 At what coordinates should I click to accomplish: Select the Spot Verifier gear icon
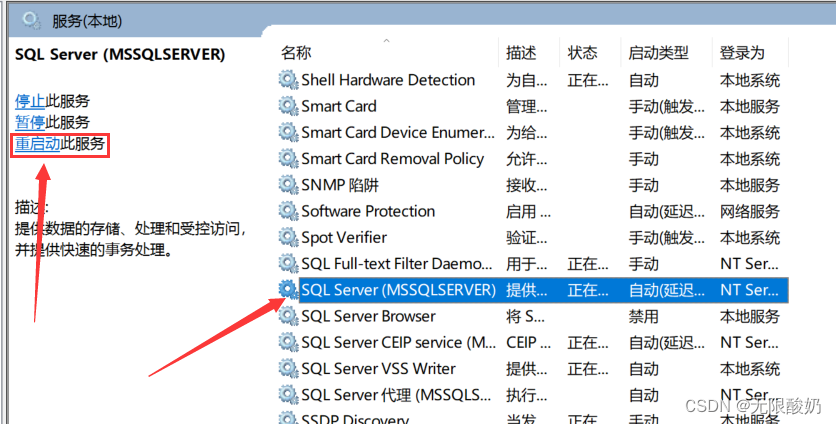(x=288, y=237)
